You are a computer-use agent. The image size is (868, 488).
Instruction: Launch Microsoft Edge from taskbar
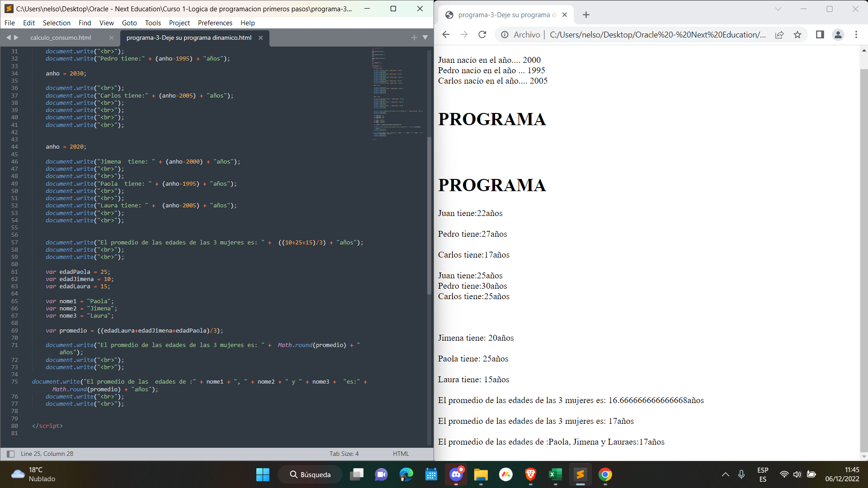[x=406, y=474]
